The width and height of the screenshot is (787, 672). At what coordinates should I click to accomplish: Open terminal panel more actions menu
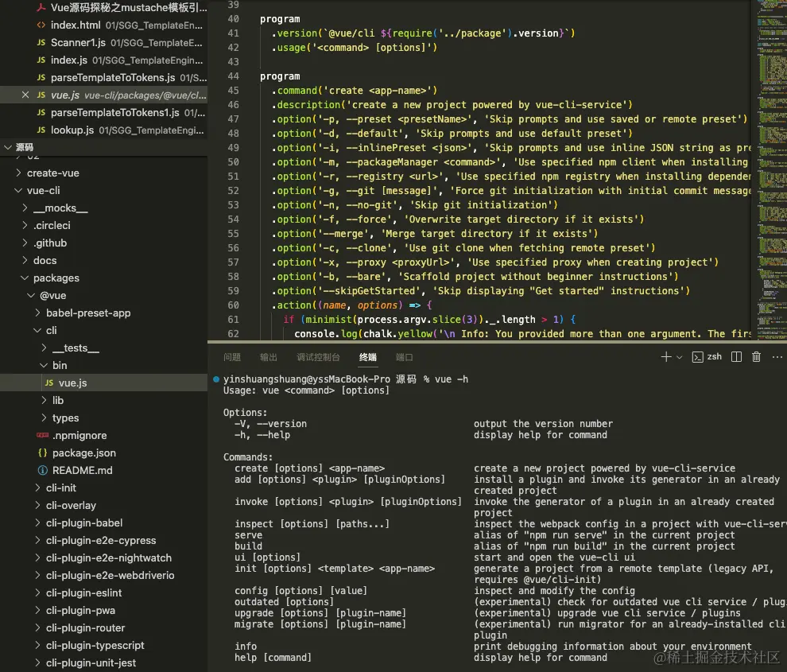click(x=777, y=356)
